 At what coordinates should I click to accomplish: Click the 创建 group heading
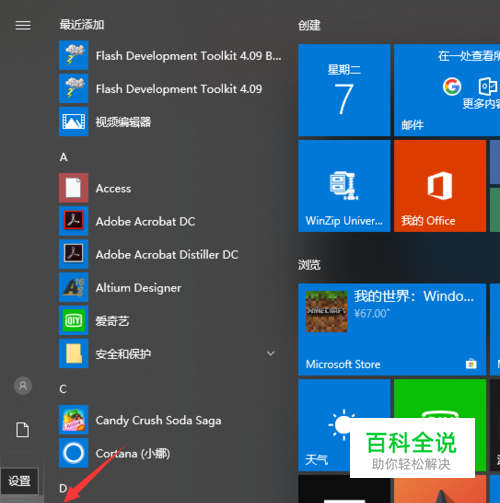[x=309, y=25]
